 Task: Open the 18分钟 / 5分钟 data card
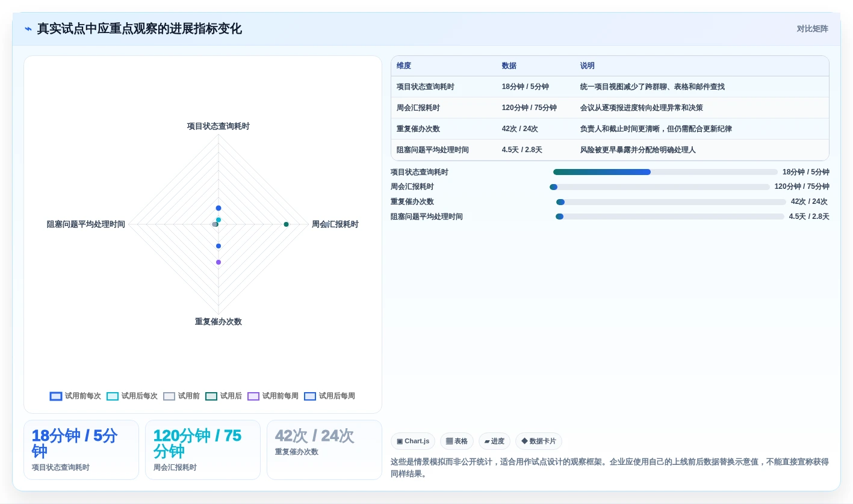click(x=81, y=450)
